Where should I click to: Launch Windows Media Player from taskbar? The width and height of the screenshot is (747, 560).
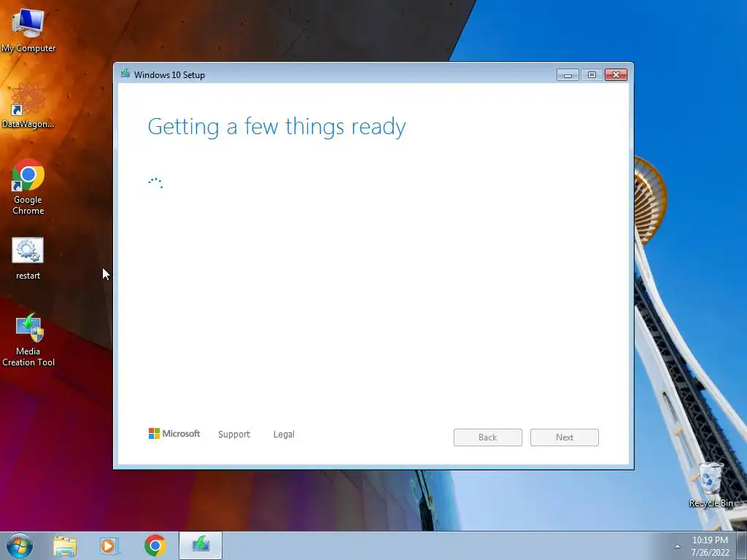(x=109, y=545)
